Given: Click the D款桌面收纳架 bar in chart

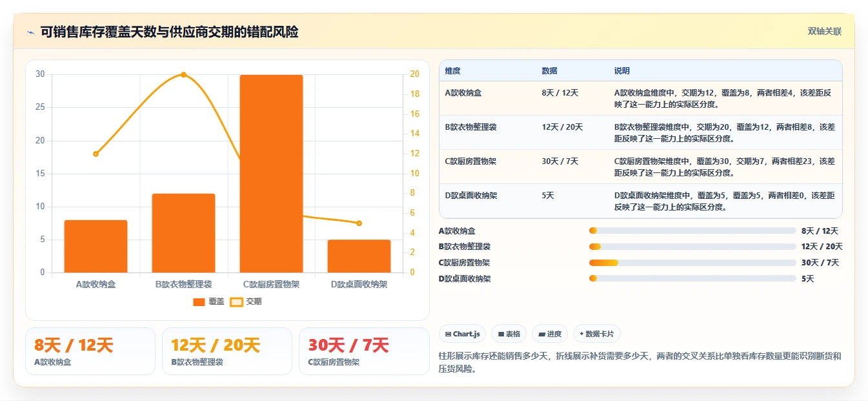Looking at the screenshot, I should pos(359,256).
